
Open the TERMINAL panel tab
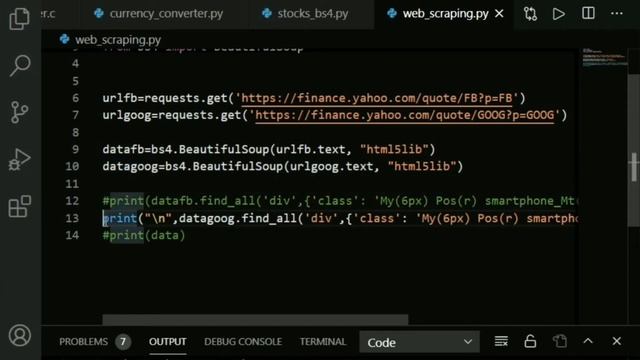[x=323, y=342]
